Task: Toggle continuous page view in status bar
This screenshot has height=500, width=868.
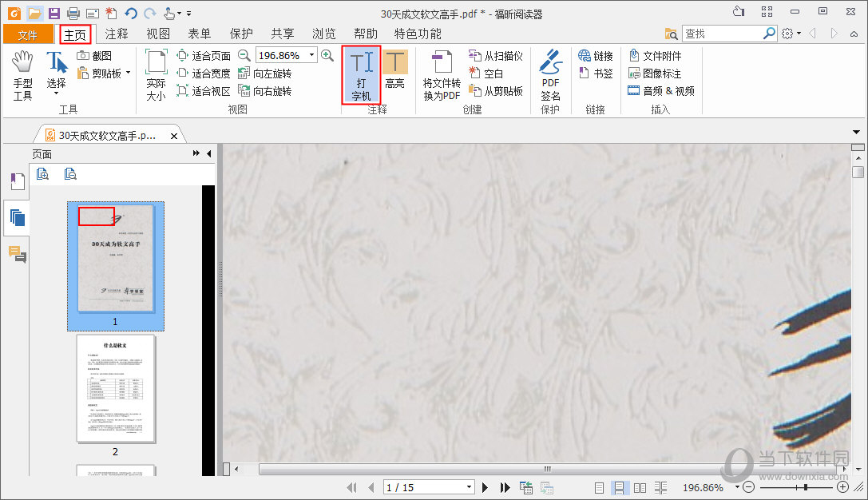Action: point(620,487)
